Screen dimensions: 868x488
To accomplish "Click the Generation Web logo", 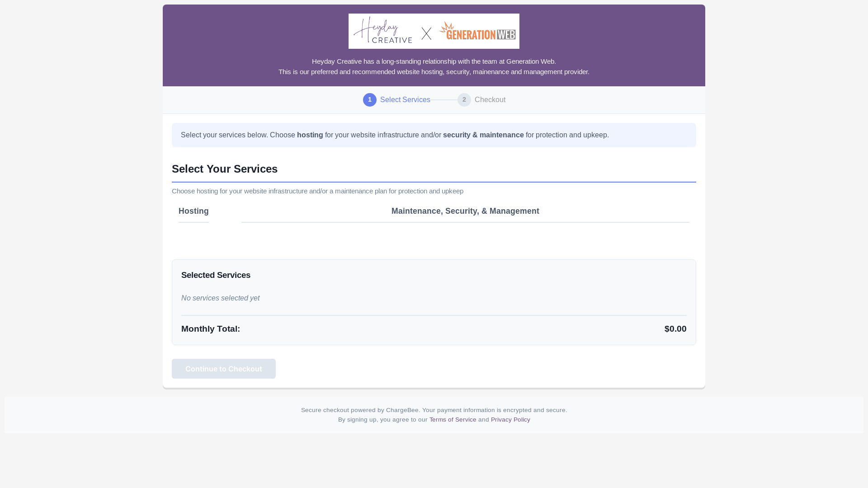I will (477, 31).
